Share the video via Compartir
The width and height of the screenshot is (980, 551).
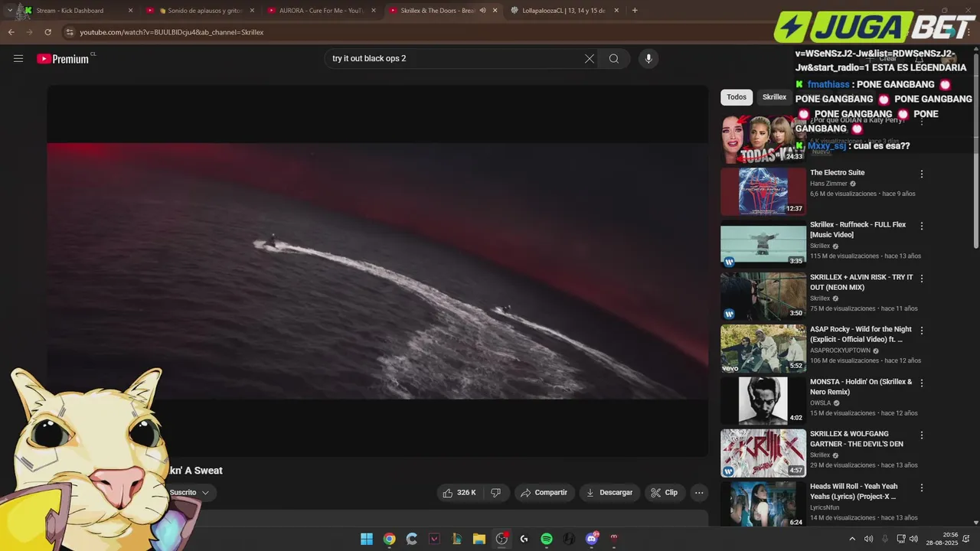[x=544, y=493]
